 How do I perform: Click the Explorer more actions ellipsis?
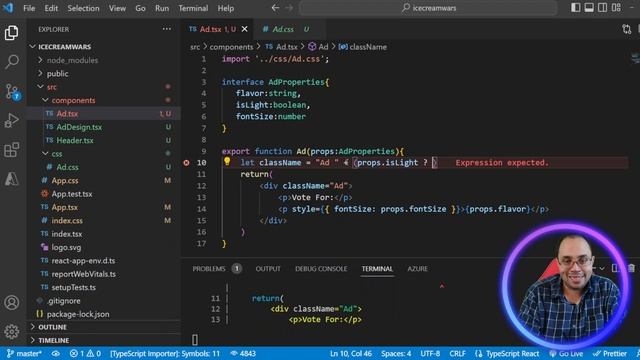click(167, 29)
